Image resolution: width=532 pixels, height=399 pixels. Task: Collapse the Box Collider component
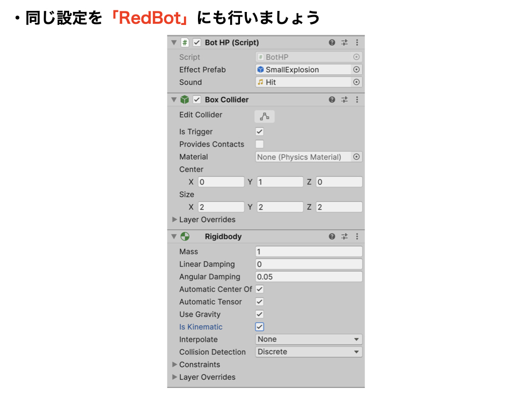tap(174, 99)
